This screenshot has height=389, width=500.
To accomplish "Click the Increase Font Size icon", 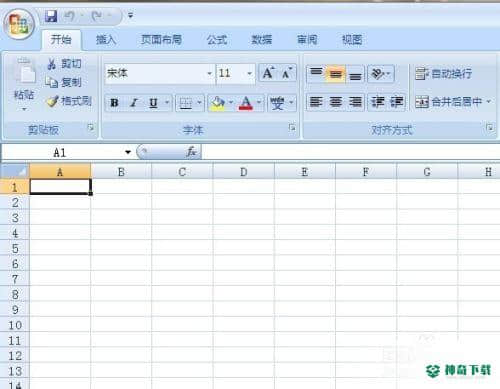I will point(269,73).
